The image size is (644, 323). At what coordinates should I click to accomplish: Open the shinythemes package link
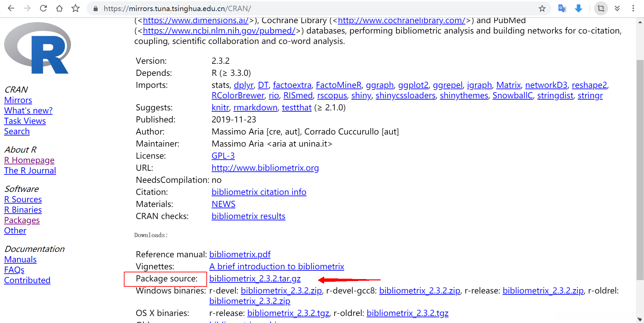(x=464, y=96)
